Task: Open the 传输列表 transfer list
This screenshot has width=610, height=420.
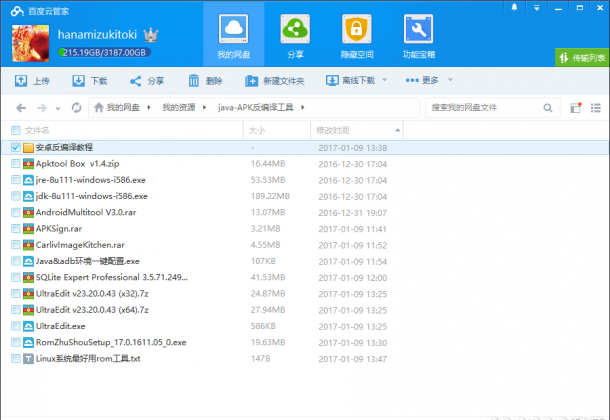Action: (x=582, y=58)
